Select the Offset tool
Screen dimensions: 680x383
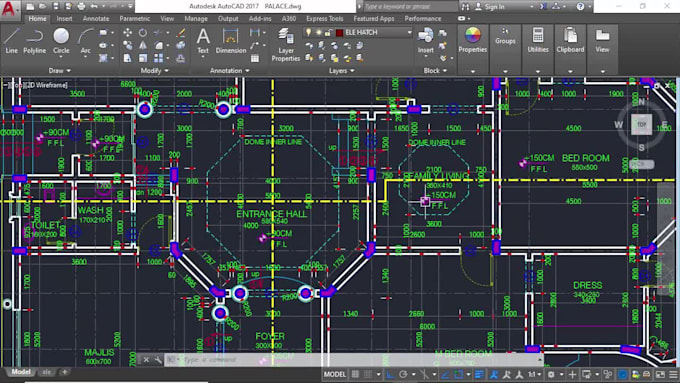(181, 58)
